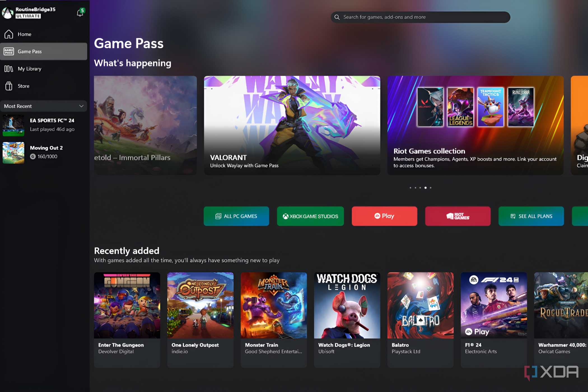The image size is (588, 392).
Task: Open the F1 24 game card
Action: pyautogui.click(x=494, y=320)
